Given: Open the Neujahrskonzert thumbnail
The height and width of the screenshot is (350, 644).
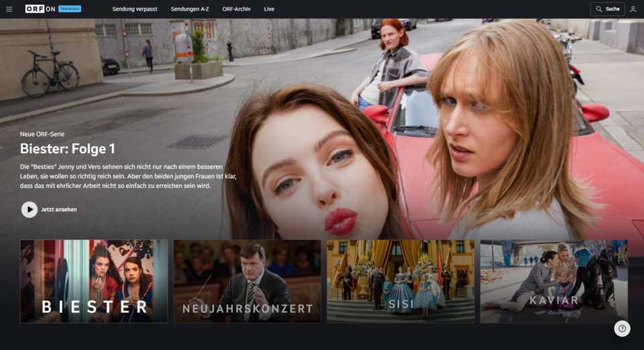Looking at the screenshot, I should [247, 281].
